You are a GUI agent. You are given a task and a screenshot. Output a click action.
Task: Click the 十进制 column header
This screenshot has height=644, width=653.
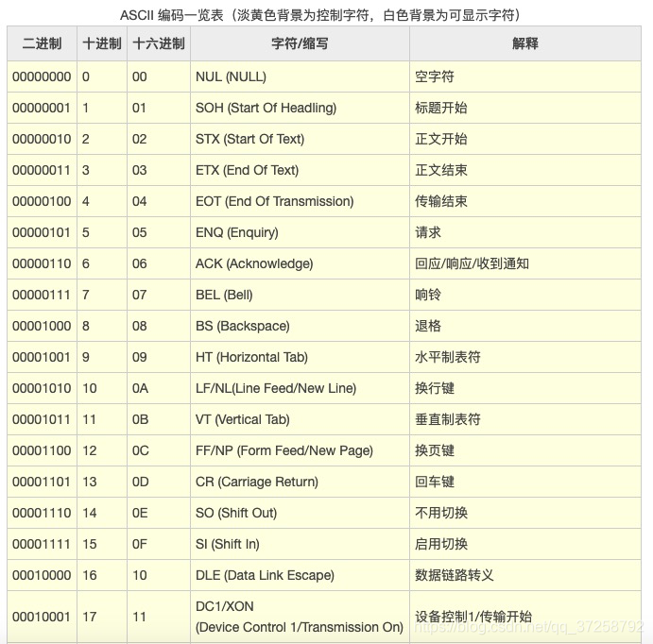click(x=102, y=43)
